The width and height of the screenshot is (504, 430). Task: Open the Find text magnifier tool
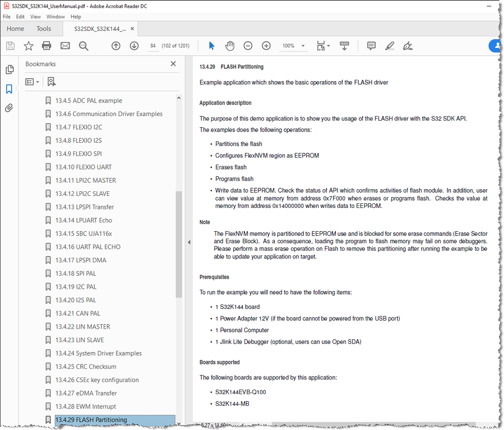[x=84, y=46]
